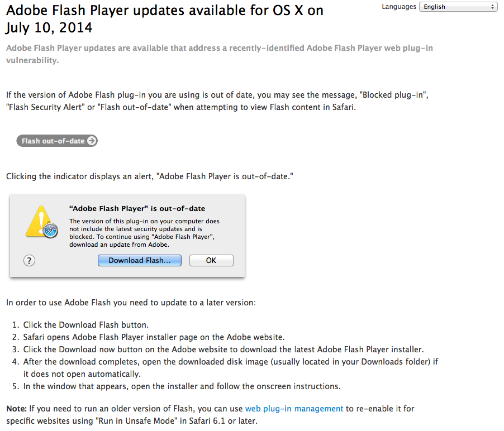Image resolution: width=504 pixels, height=431 pixels.
Task: Click step 3 about the Download now button
Action: click(x=223, y=349)
